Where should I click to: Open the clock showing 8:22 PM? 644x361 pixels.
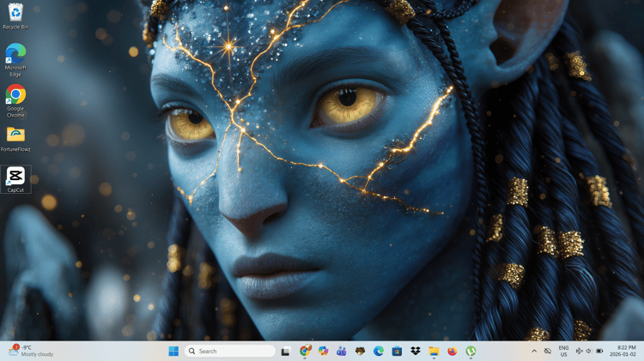coord(623,352)
